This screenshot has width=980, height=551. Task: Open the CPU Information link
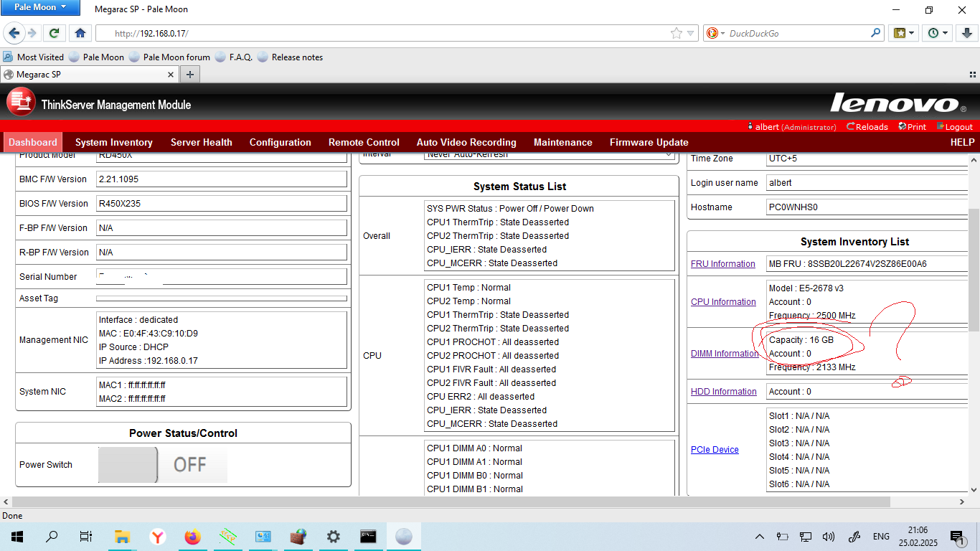(x=723, y=302)
